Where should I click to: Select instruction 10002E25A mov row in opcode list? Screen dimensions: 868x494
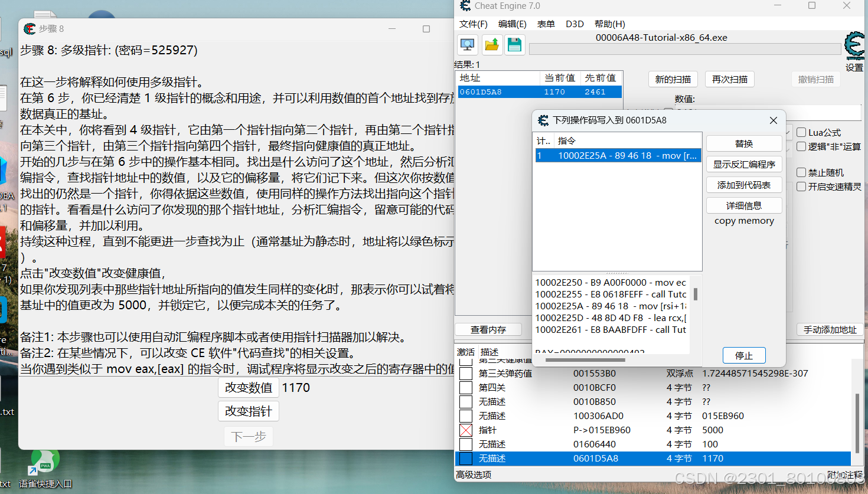click(x=618, y=156)
